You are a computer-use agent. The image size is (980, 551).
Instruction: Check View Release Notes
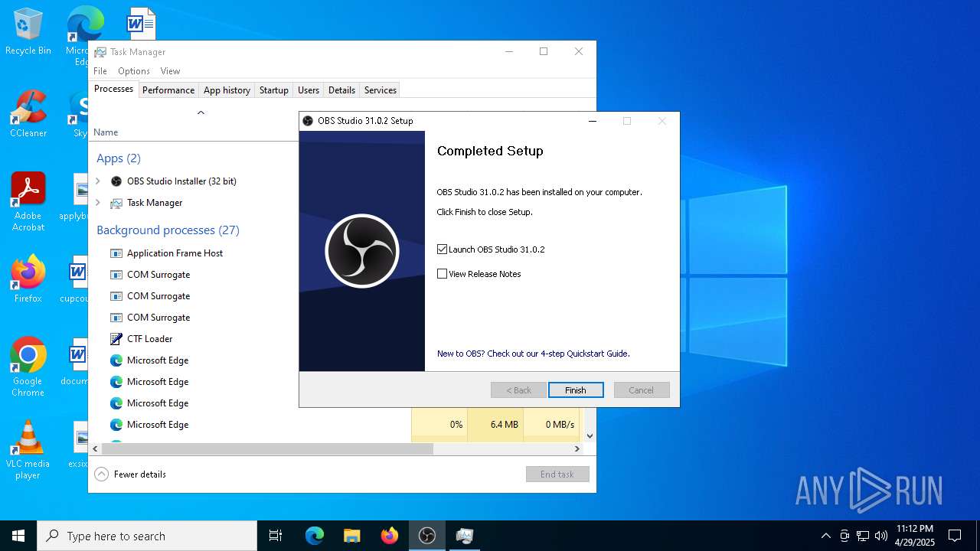[x=442, y=274]
